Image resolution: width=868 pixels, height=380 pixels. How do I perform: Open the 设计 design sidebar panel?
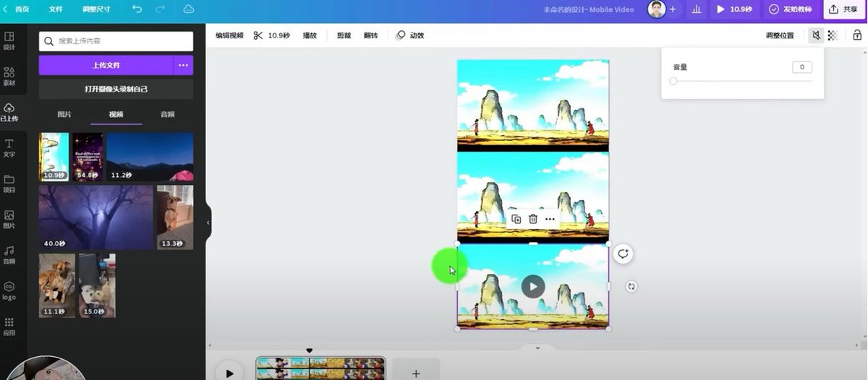(9, 41)
